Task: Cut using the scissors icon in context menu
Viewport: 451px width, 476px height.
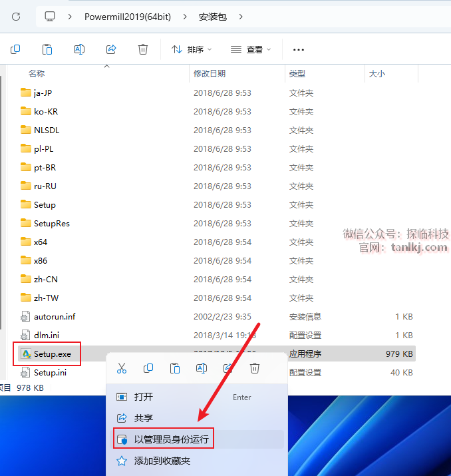Action: (122, 368)
